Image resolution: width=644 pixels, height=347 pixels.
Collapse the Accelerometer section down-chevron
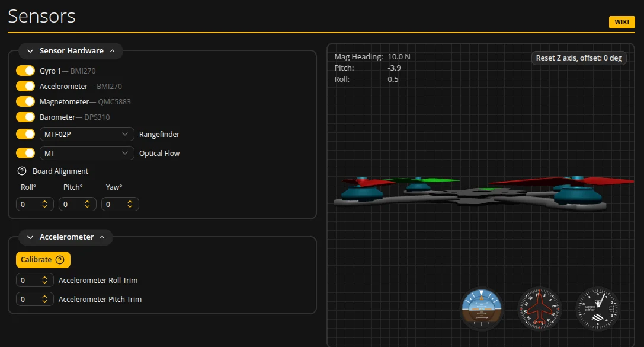pos(30,237)
